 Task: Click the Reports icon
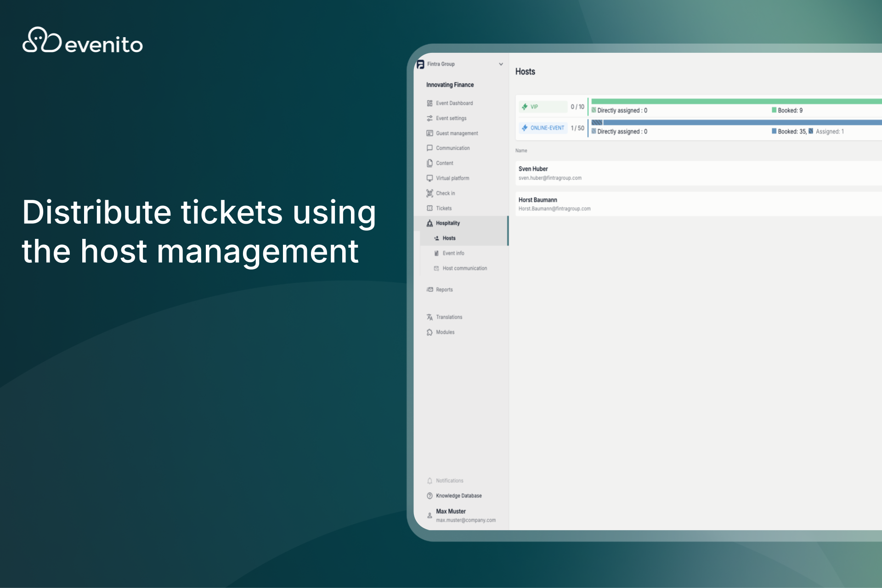430,290
